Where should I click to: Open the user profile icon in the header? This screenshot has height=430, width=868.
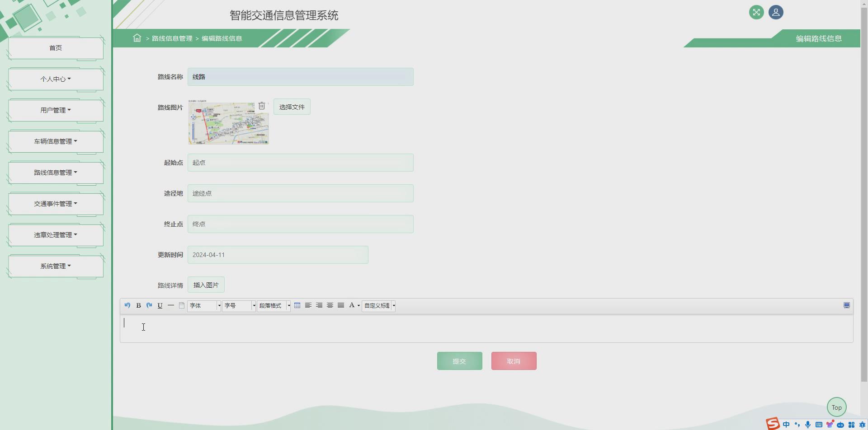tap(776, 12)
